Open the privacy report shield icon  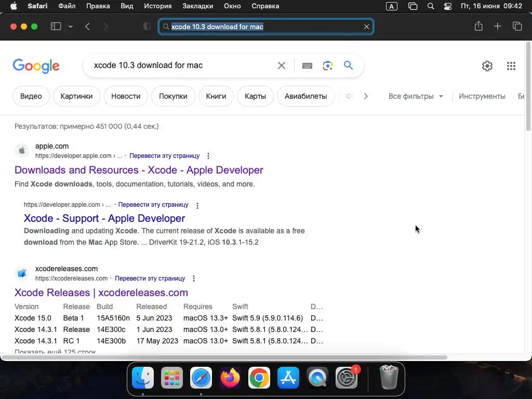(147, 26)
